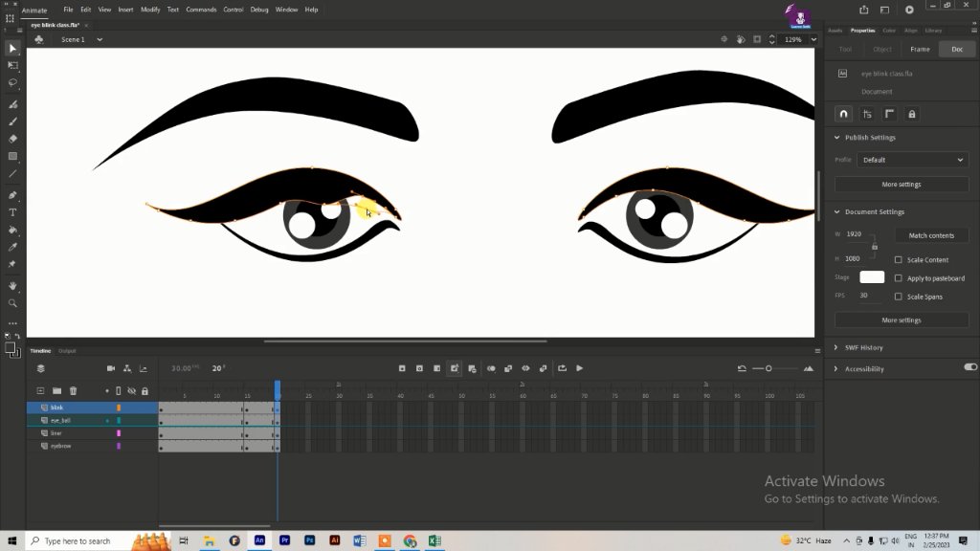Click More settings under Publish Settings
Screen dimensions: 980x551
(902, 185)
